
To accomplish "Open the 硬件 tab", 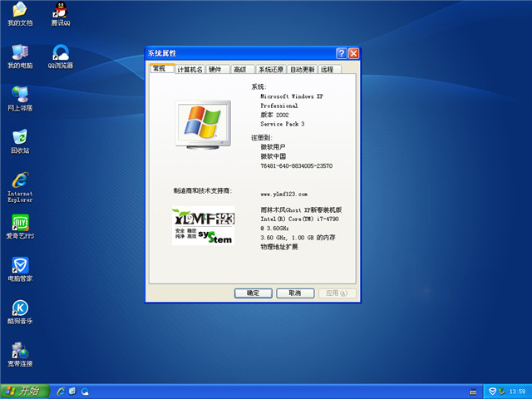I will click(218, 69).
